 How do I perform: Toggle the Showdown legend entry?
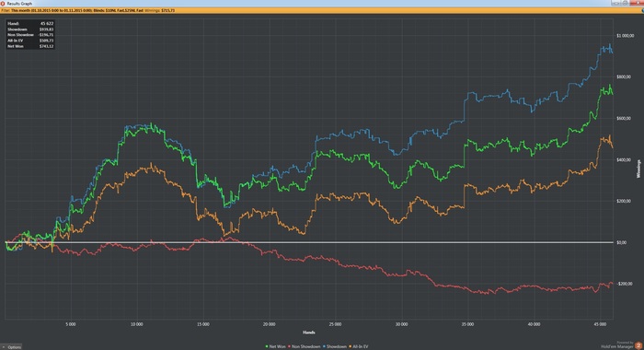335,346
